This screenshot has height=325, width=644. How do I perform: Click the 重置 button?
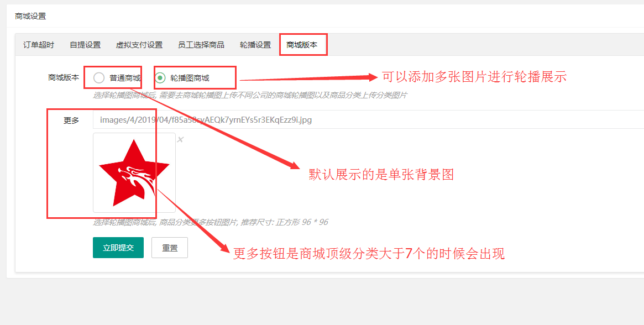click(170, 248)
